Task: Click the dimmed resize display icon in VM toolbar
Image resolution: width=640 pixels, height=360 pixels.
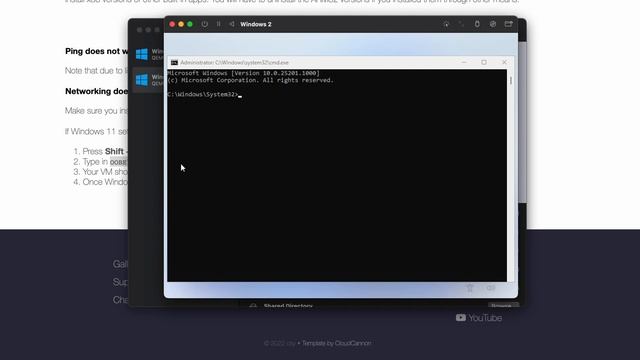Action: 462,24
